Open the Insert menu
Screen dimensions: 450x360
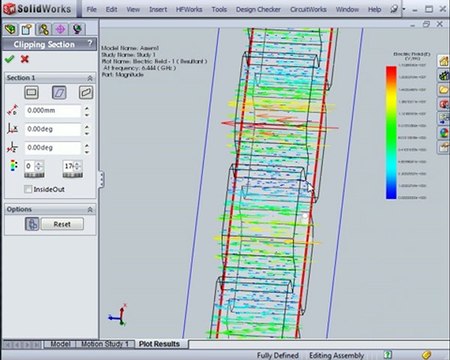(158, 10)
